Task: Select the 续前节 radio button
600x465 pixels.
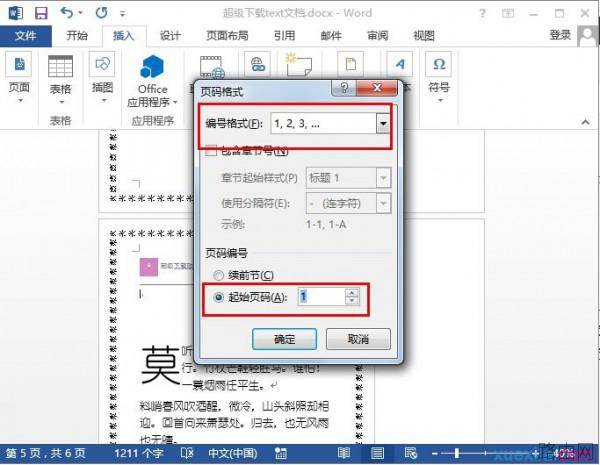Action: coord(218,275)
